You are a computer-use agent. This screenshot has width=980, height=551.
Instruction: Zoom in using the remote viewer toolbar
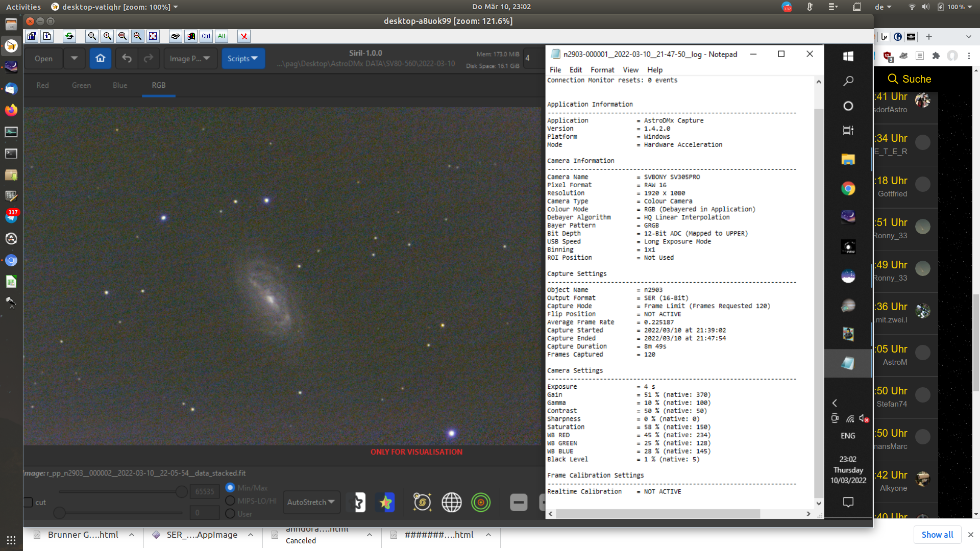coord(107,36)
